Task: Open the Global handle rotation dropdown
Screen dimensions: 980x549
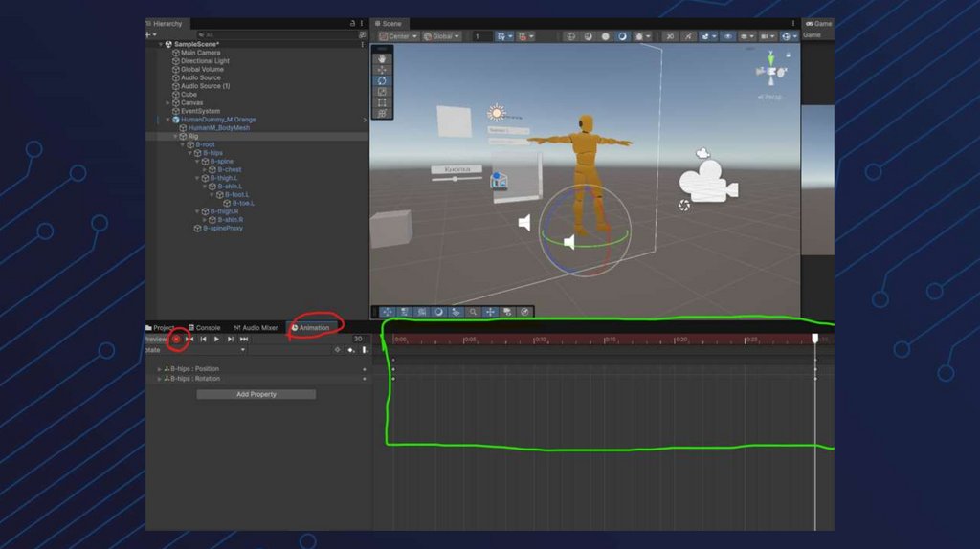Action: (x=442, y=36)
